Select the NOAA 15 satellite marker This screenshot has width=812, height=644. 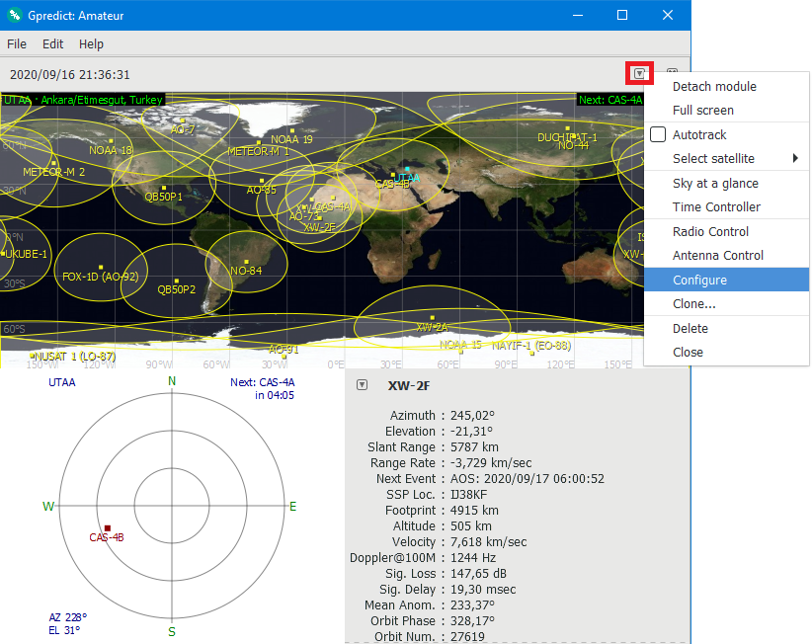461,352
